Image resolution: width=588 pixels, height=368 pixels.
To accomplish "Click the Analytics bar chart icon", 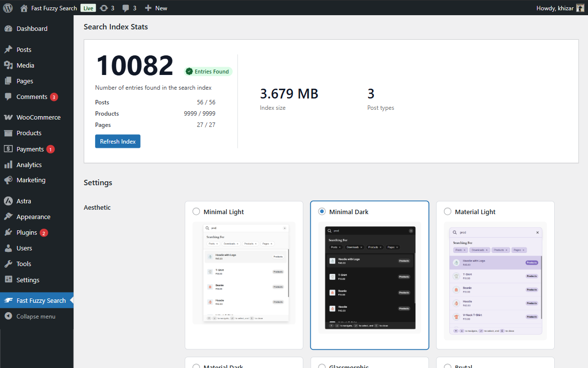I will click(8, 165).
